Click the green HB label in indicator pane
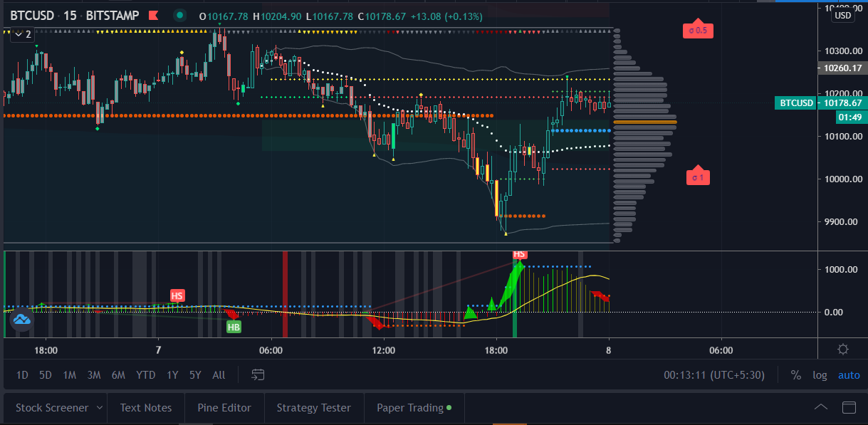Viewport: 868px width, 425px height. click(x=233, y=327)
